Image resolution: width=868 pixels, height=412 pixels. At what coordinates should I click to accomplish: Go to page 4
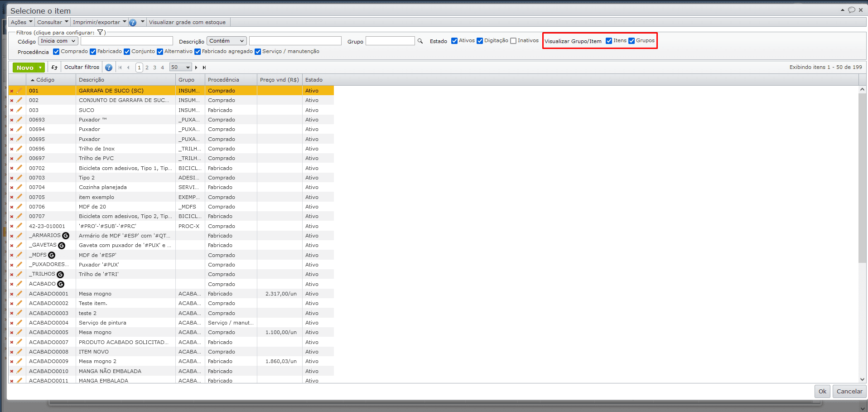click(x=162, y=68)
